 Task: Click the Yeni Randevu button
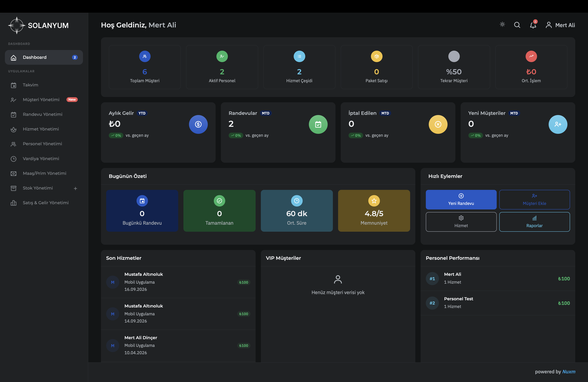point(461,200)
